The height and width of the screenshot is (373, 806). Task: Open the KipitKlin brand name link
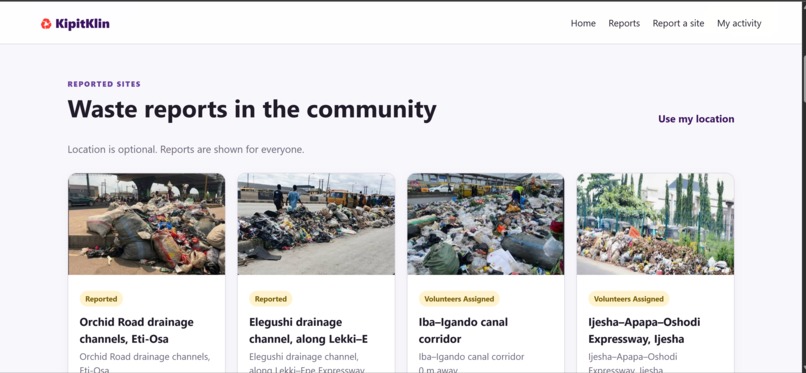pyautogui.click(x=82, y=24)
